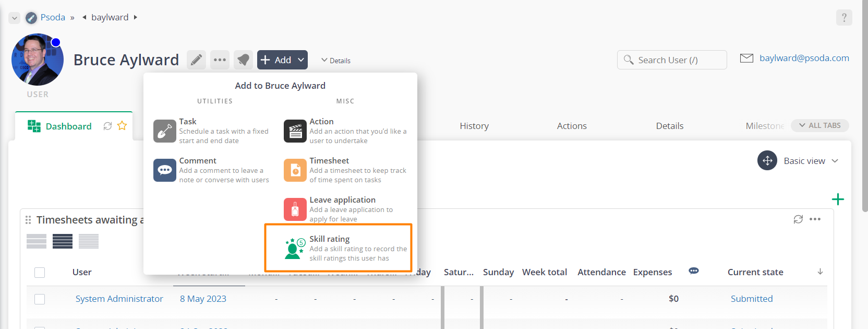Click the pencil edit icon beside Bruce Aylward
This screenshot has width=868, height=329.
point(196,60)
